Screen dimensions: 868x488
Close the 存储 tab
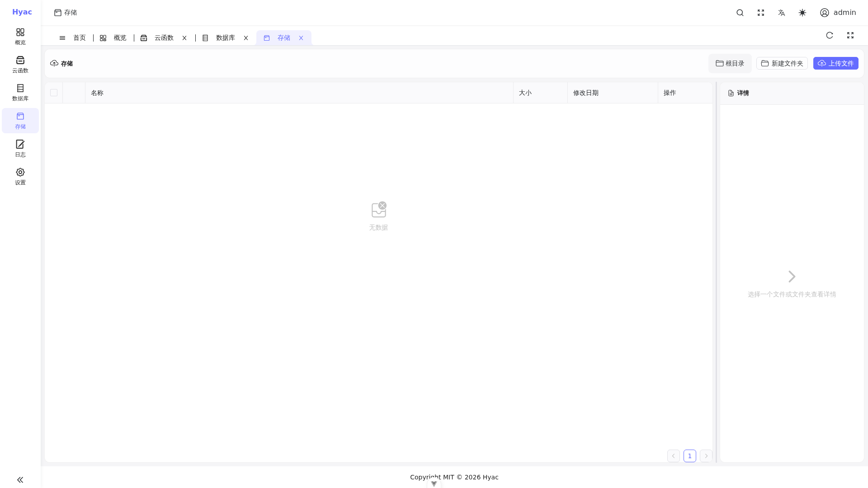[301, 38]
